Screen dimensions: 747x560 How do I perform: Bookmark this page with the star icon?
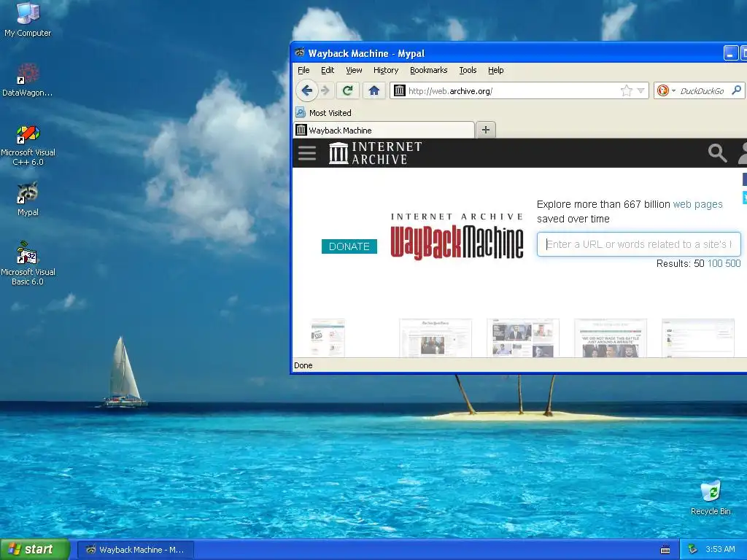point(627,90)
